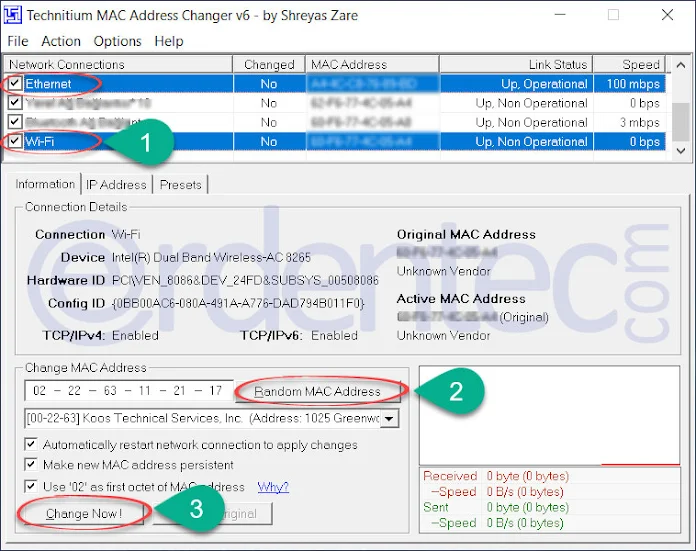Toggle automatically restart network connection checkbox

[x=31, y=444]
